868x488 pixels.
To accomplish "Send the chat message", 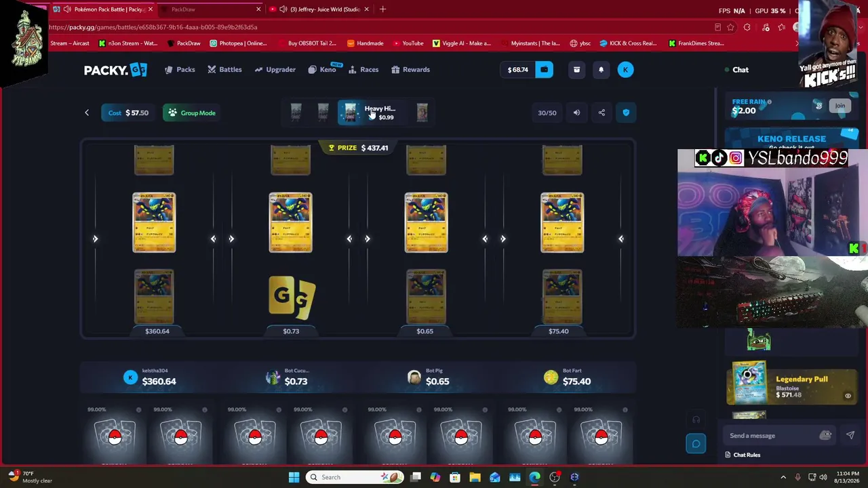I will click(x=850, y=436).
